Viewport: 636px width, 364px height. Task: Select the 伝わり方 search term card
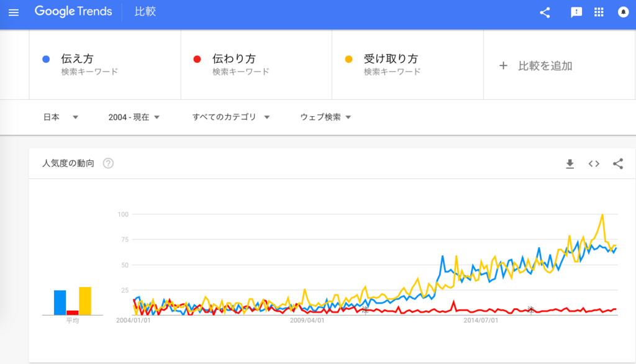point(257,65)
